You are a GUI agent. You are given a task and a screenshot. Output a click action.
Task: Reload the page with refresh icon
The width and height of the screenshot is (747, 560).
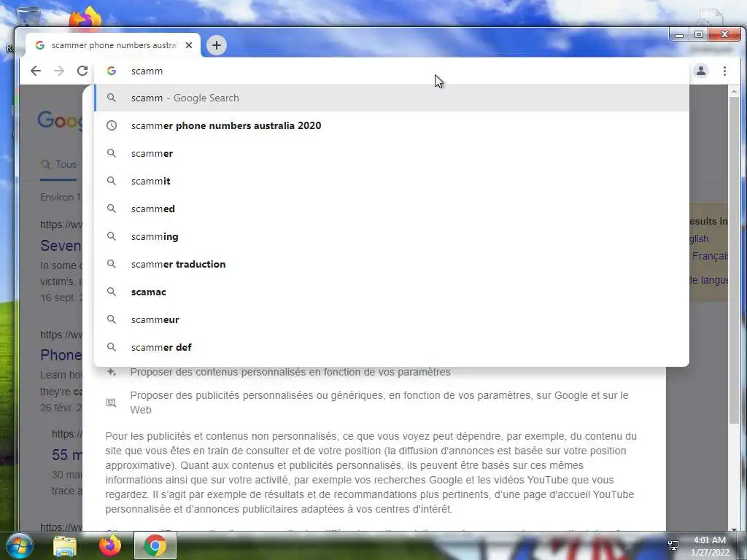(82, 71)
